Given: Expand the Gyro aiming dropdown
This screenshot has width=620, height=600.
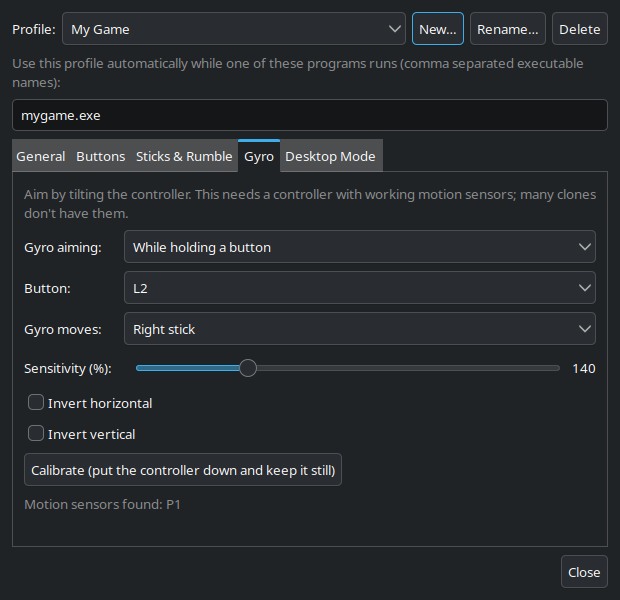Looking at the screenshot, I should 360,247.
